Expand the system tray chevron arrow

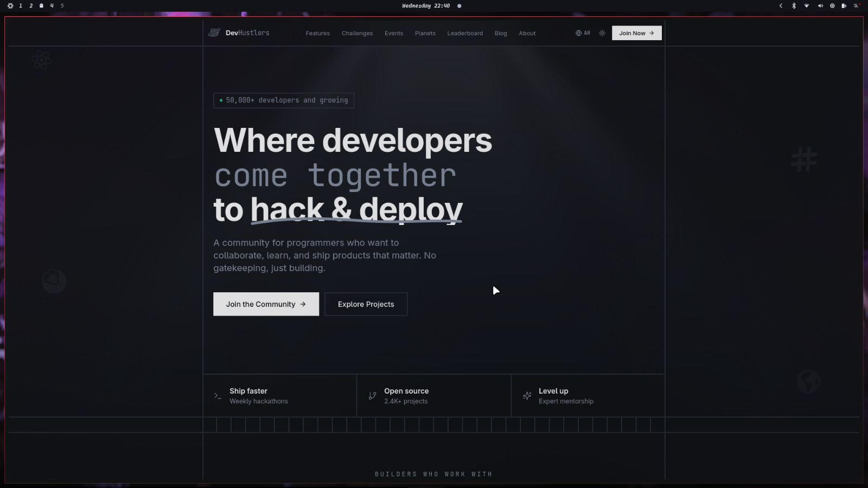pos(781,6)
